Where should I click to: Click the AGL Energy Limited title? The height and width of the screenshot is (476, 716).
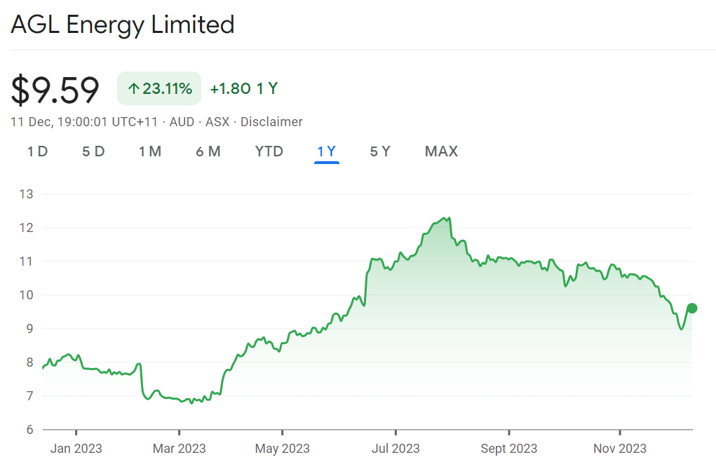click(x=122, y=25)
